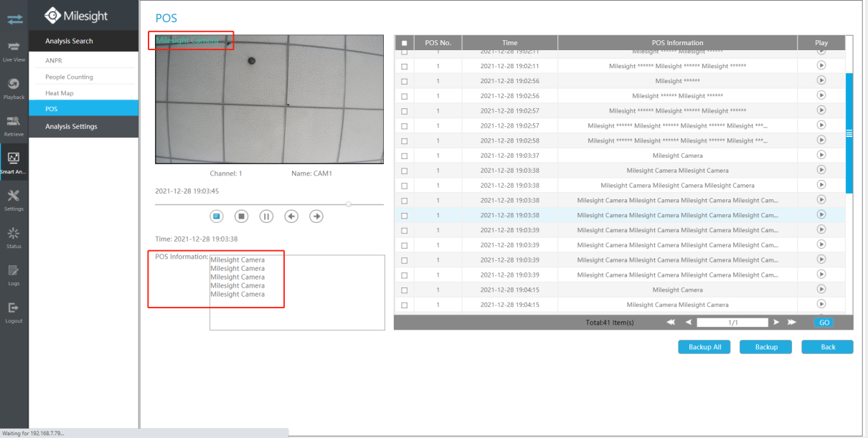Open the Status section
This screenshot has width=868, height=438.
(14, 238)
